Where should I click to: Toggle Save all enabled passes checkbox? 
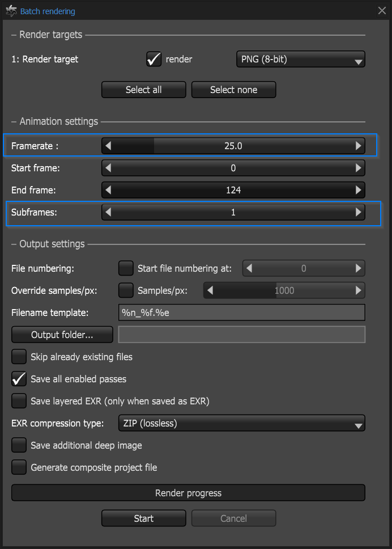click(19, 379)
